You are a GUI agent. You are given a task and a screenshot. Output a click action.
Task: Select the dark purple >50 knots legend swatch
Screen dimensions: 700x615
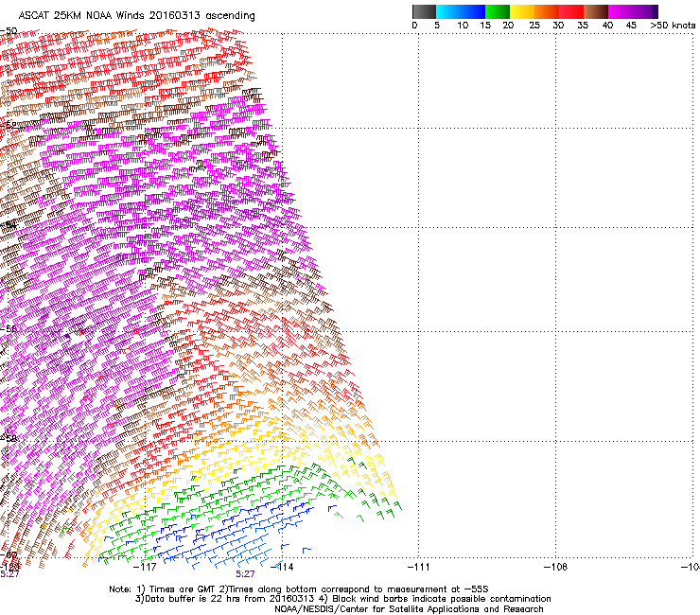(x=656, y=11)
